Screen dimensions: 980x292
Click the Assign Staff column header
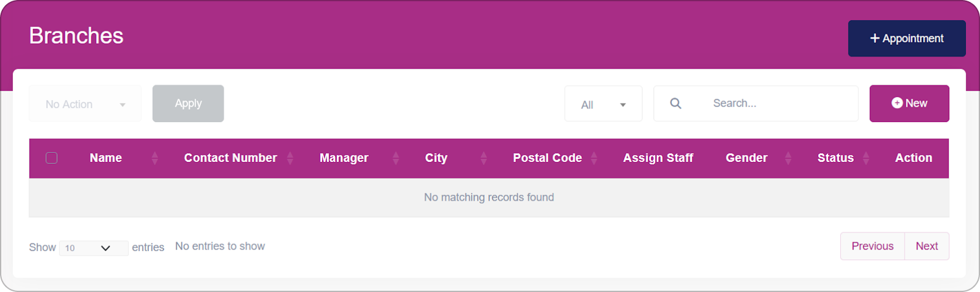coord(658,158)
